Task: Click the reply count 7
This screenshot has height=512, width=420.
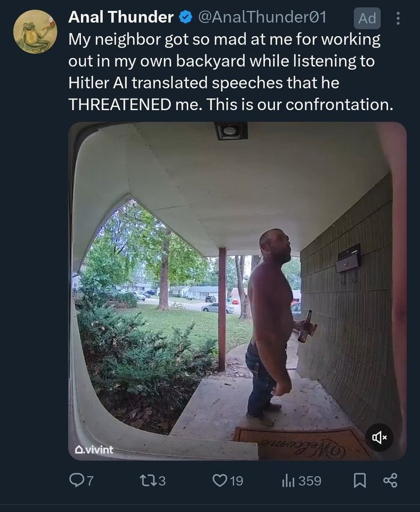Action: (x=90, y=481)
